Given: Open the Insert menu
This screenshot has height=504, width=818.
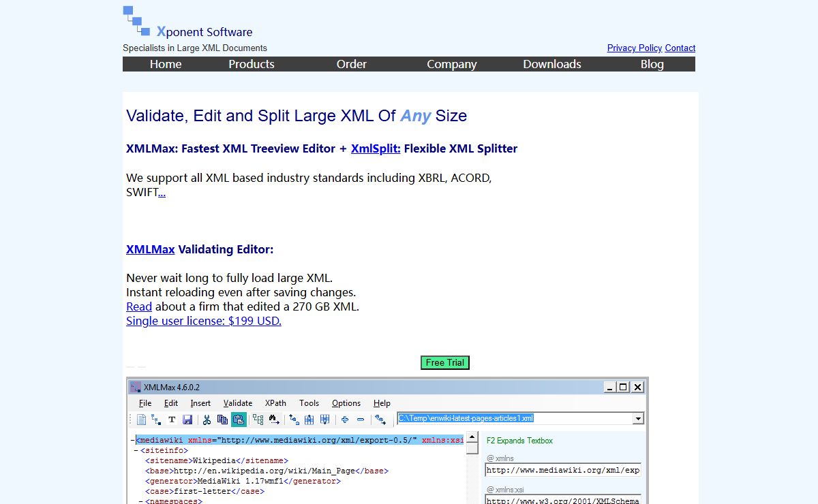Looking at the screenshot, I should [200, 403].
